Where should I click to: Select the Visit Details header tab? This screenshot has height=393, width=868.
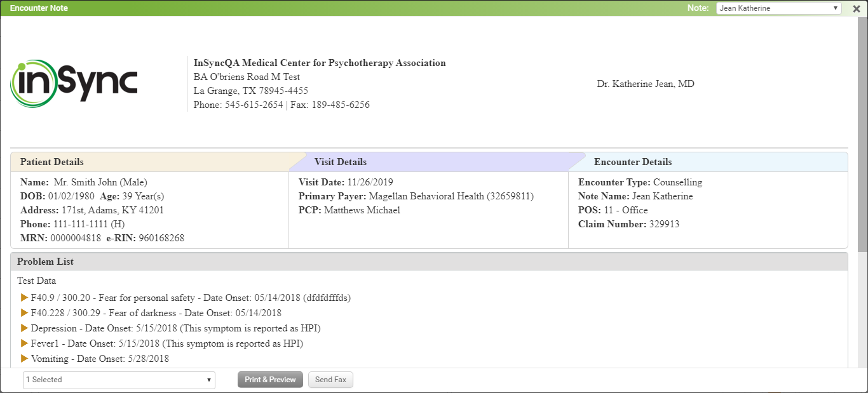point(341,162)
